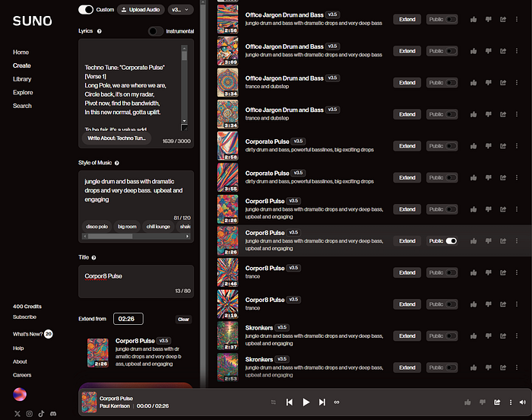The width and height of the screenshot is (532, 420).
Task: Click Write About: Techno Tun... button
Action: pos(117,138)
